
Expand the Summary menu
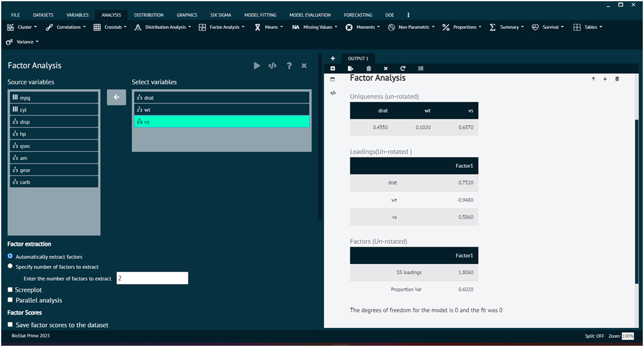click(x=506, y=27)
